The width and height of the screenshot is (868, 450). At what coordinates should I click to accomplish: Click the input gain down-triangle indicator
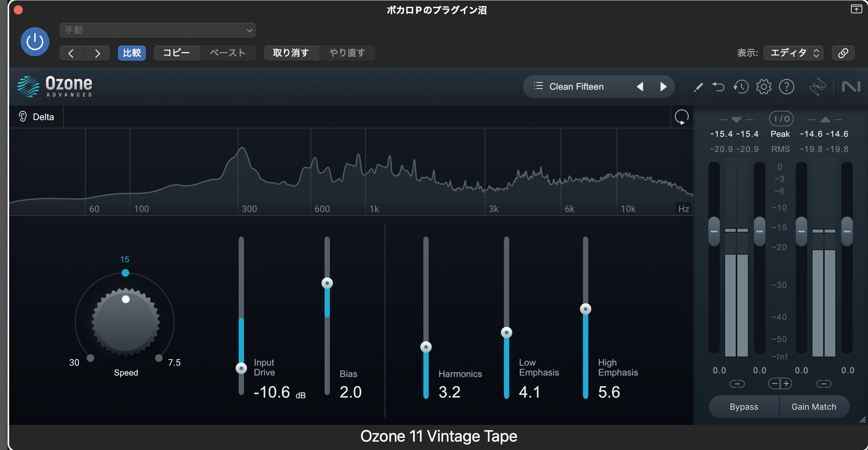[x=736, y=120]
